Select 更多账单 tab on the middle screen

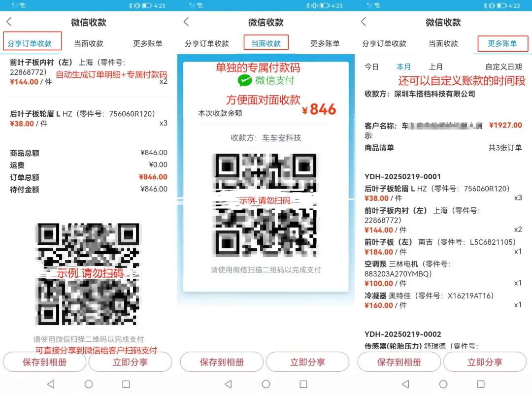[x=325, y=43]
